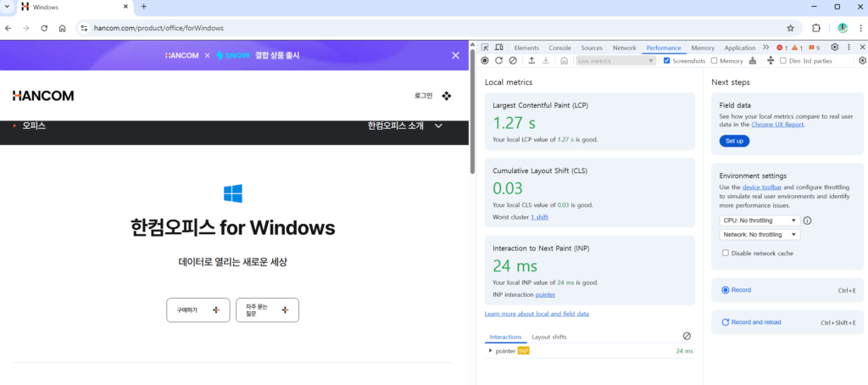Open the Chrome extensions puzzle icon
Image resolution: width=868 pixels, height=385 pixels.
point(816,28)
